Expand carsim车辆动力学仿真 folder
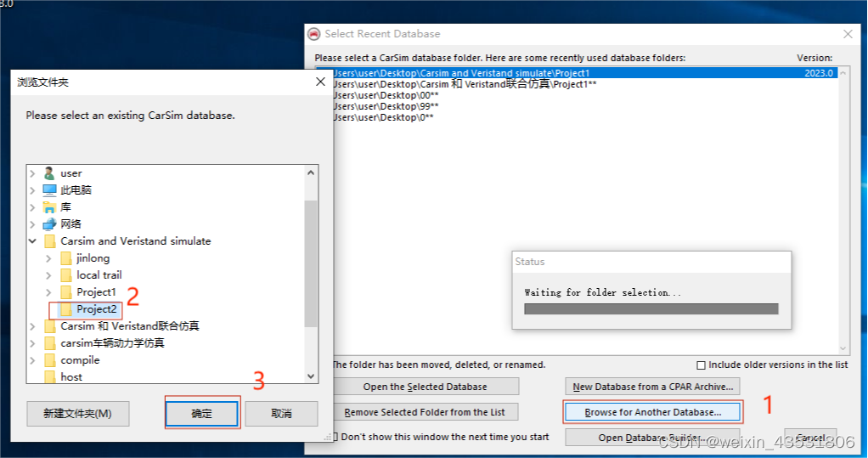The image size is (868, 458). point(32,343)
